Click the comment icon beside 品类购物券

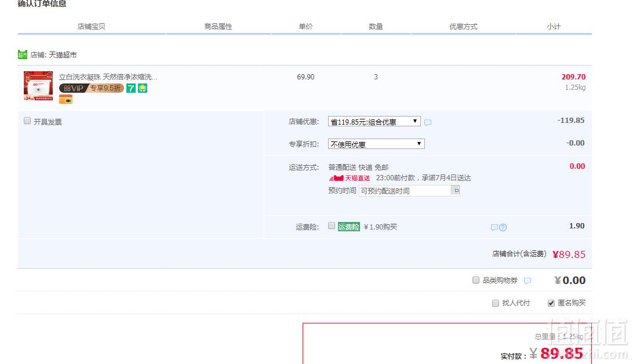click(x=527, y=281)
